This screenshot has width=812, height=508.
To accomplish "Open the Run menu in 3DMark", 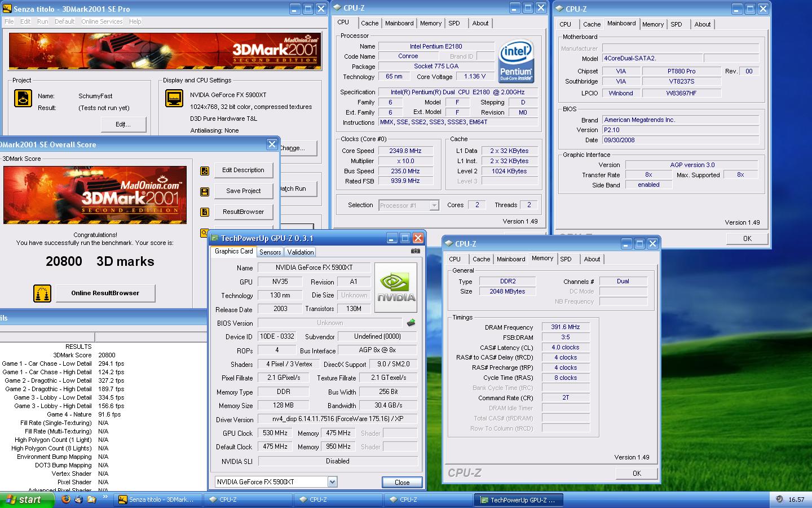I will pos(43,21).
